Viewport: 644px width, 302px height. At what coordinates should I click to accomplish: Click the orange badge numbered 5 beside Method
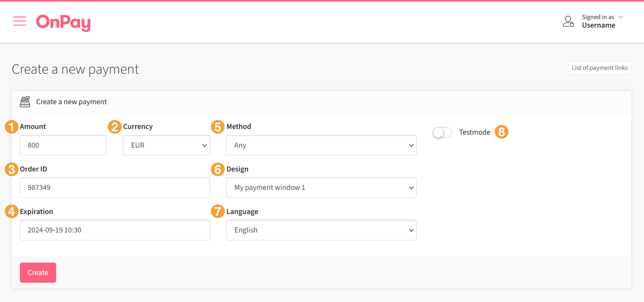218,126
